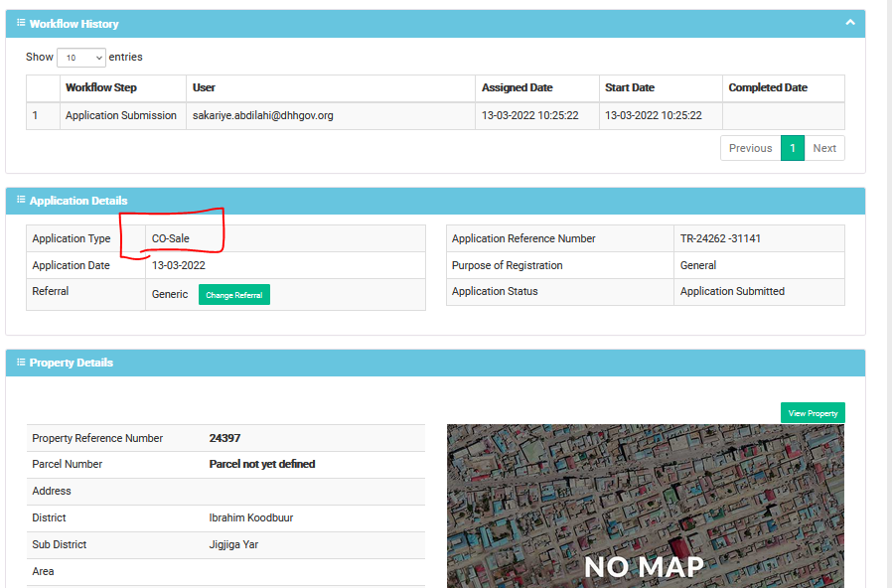Click the Change Referral button
892x588 pixels.
233,295
